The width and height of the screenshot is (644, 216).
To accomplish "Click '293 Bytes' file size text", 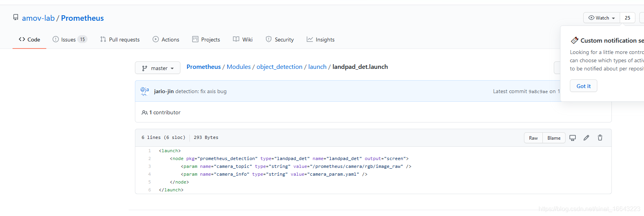I will pos(206,137).
